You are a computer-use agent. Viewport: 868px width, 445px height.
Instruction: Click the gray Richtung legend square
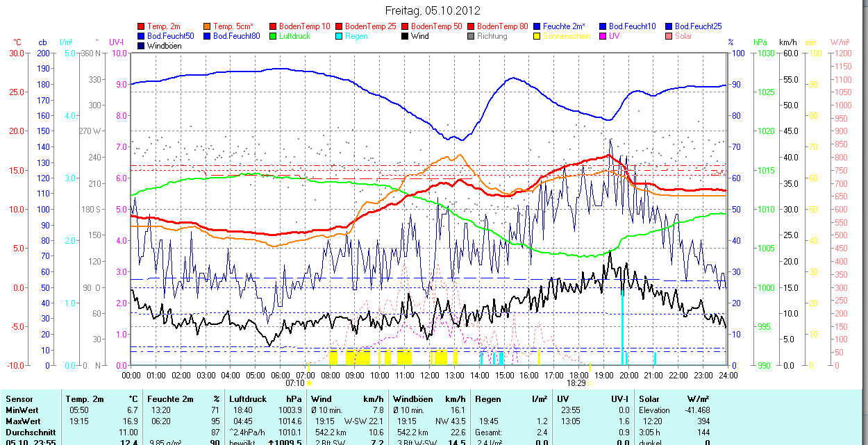[x=471, y=36]
